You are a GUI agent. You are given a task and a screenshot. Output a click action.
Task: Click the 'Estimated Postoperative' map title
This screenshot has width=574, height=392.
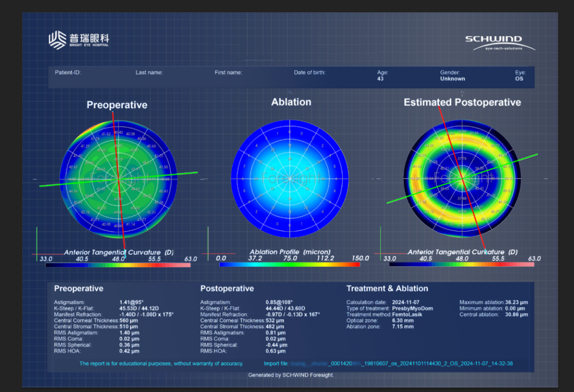pyautogui.click(x=462, y=102)
